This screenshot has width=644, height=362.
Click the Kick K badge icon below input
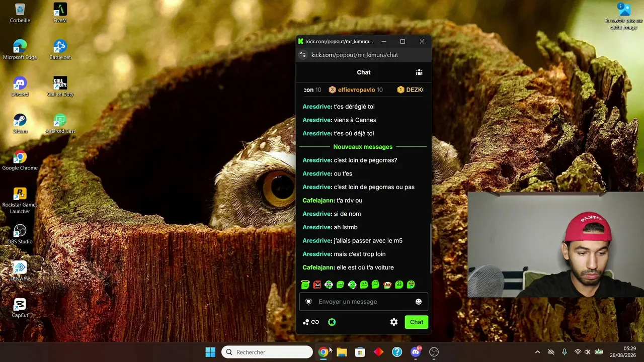[x=332, y=322]
